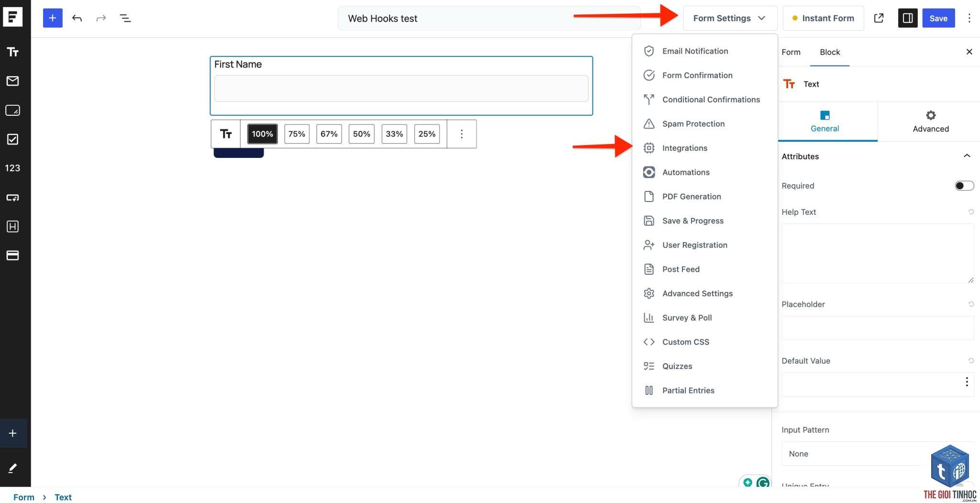Open PDF Generation settings
The image size is (980, 503).
704,197
